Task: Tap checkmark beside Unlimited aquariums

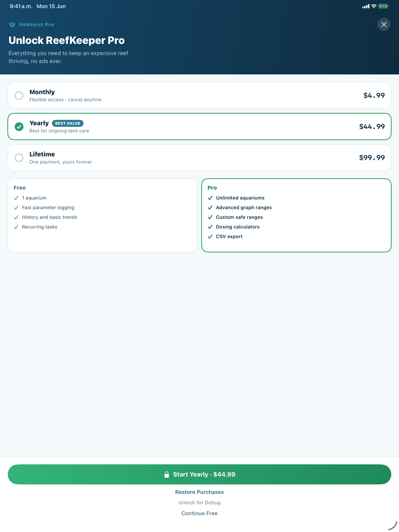Action: [x=210, y=198]
